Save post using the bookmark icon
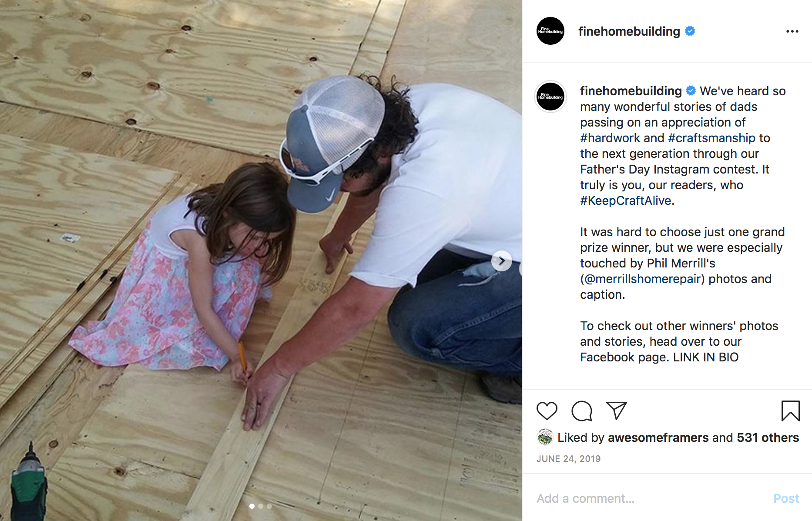This screenshot has height=521, width=812. coord(790,411)
